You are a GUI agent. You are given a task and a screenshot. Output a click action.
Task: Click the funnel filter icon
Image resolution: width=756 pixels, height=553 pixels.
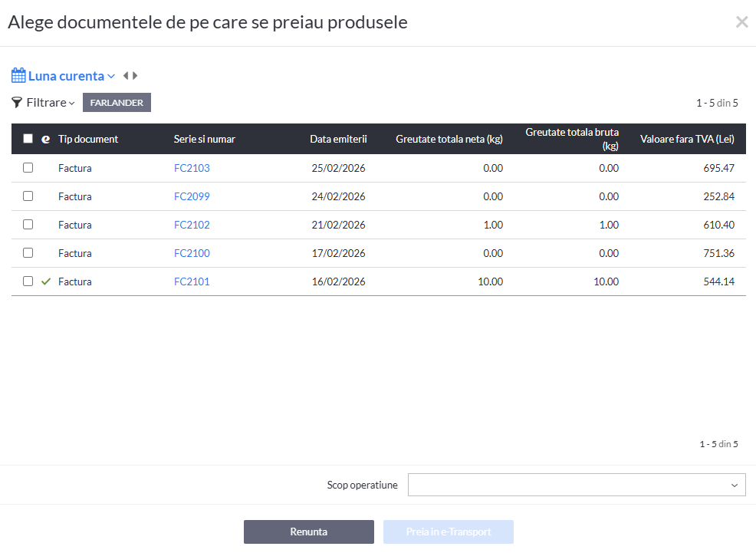(17, 102)
